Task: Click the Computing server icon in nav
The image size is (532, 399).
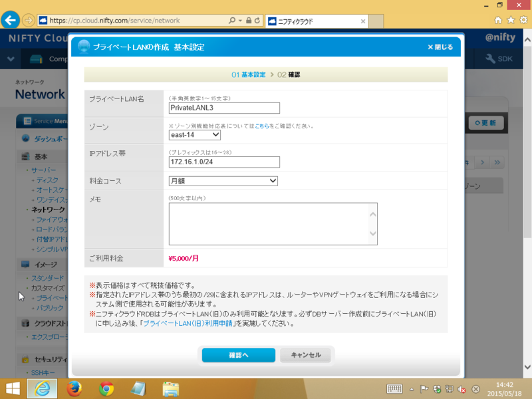Action: (36, 59)
